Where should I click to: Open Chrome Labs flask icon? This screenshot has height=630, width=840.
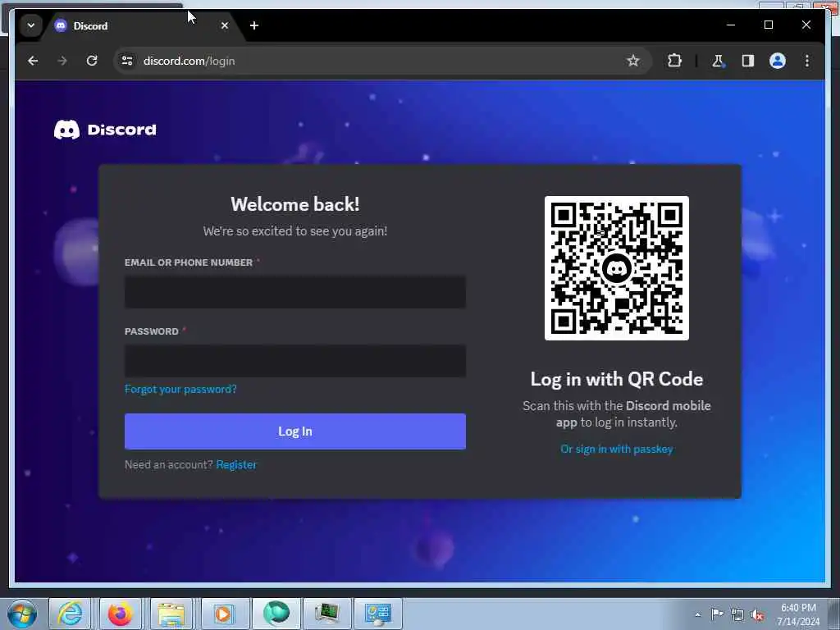tap(718, 61)
